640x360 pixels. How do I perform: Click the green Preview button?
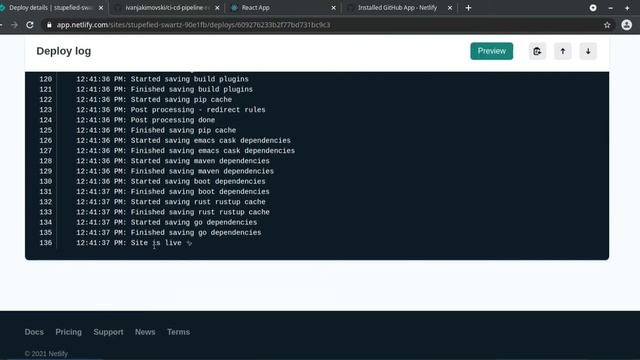491,51
